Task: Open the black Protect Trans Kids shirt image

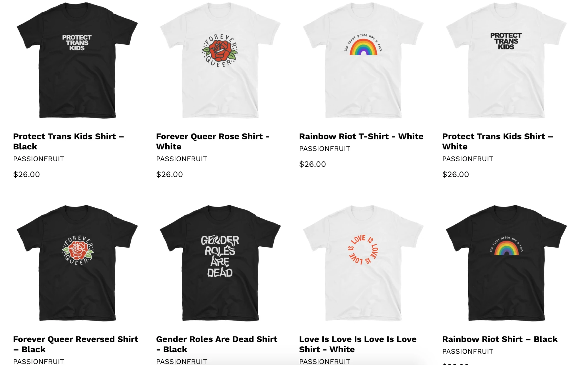Action: (77, 60)
